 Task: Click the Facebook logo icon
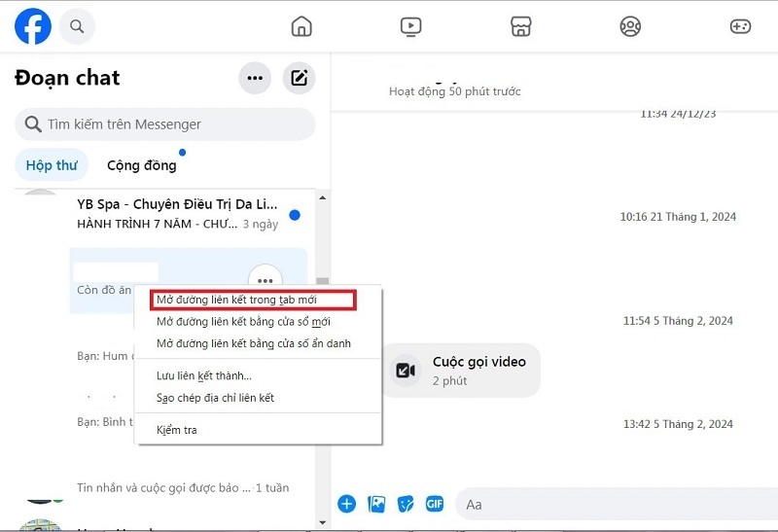33,26
